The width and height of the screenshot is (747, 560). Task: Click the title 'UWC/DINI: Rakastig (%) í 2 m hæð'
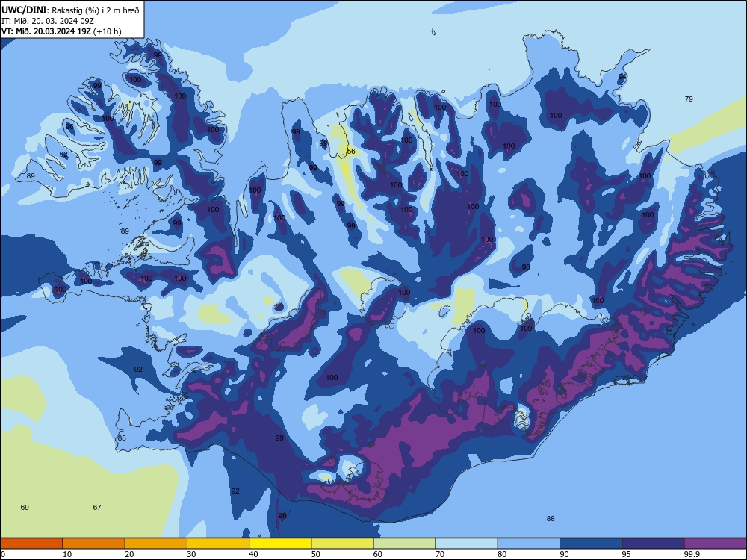(x=70, y=10)
